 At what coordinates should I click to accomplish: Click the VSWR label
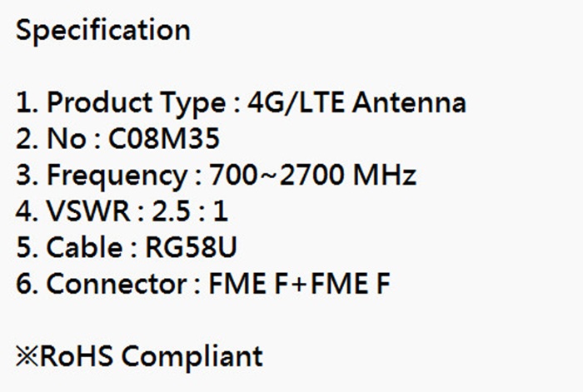point(88,211)
